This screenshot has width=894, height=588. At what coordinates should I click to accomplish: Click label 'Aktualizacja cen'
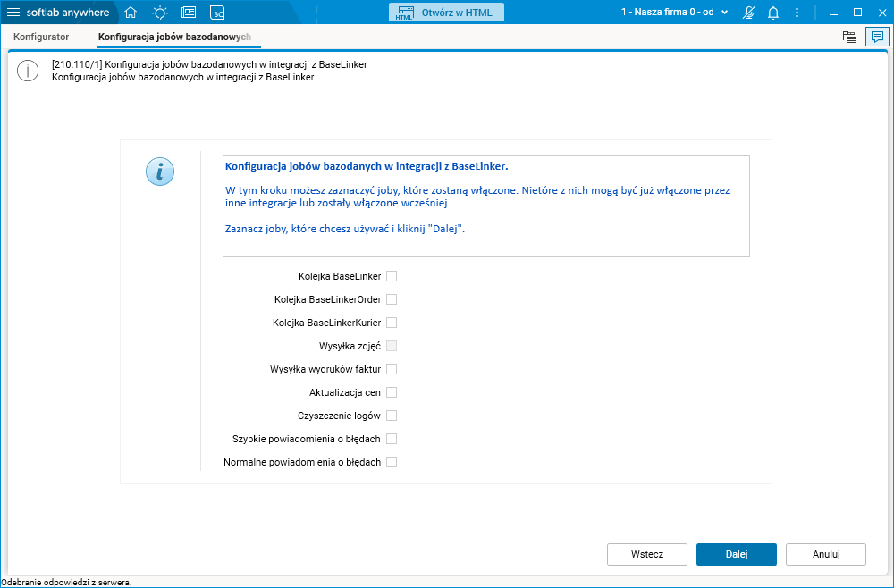[345, 392]
